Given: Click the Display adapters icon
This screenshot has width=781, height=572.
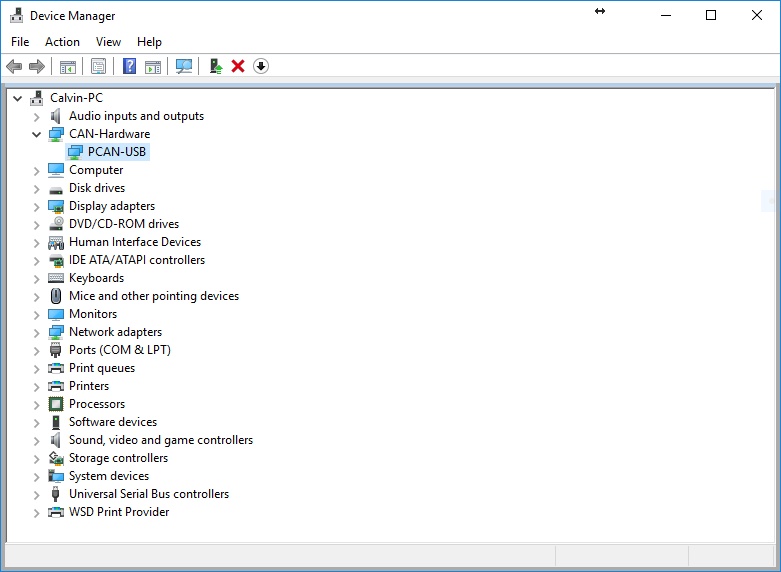Looking at the screenshot, I should (56, 206).
